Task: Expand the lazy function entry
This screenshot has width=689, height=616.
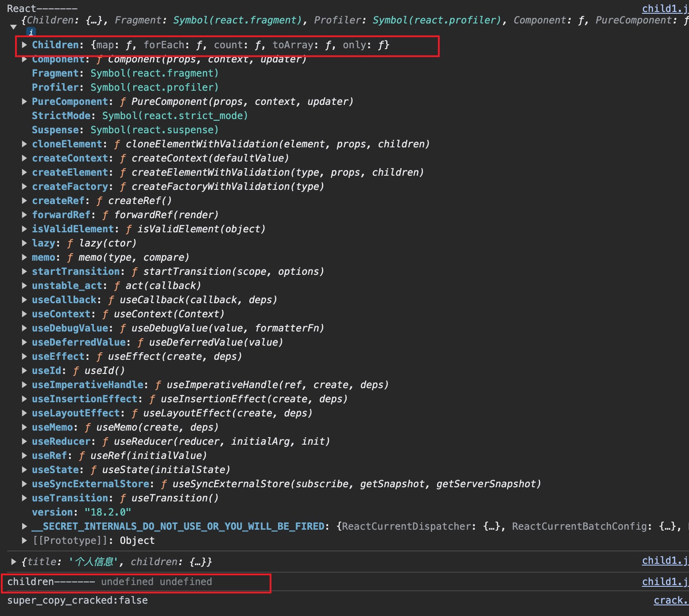Action: 25,243
